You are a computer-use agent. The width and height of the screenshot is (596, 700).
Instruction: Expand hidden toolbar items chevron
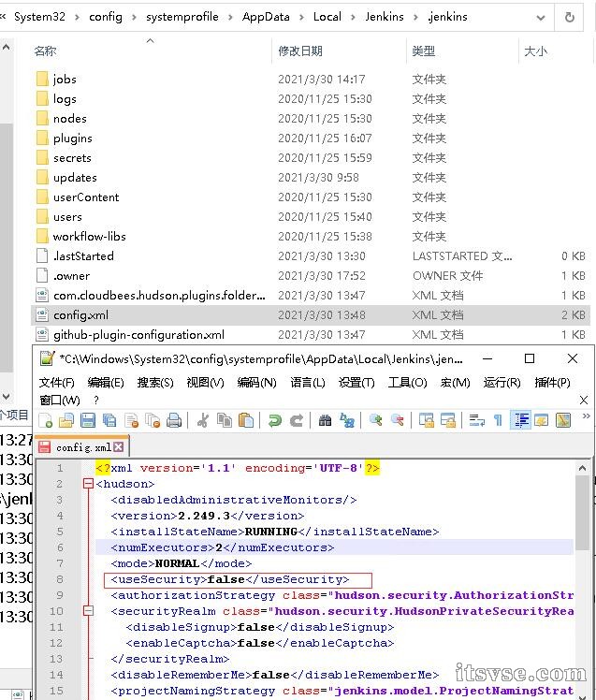pos(587,416)
